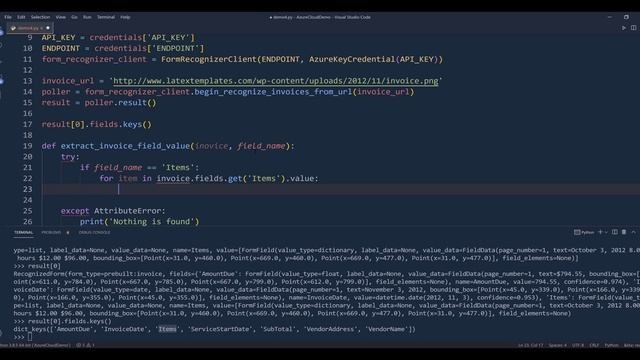Switch to the DEBUG CONSOLE panel tab
Viewport: 640px width, 360px height.
coord(94,232)
